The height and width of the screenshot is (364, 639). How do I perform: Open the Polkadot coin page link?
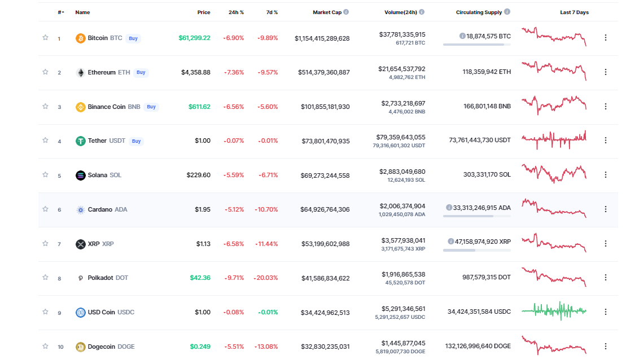click(108, 278)
